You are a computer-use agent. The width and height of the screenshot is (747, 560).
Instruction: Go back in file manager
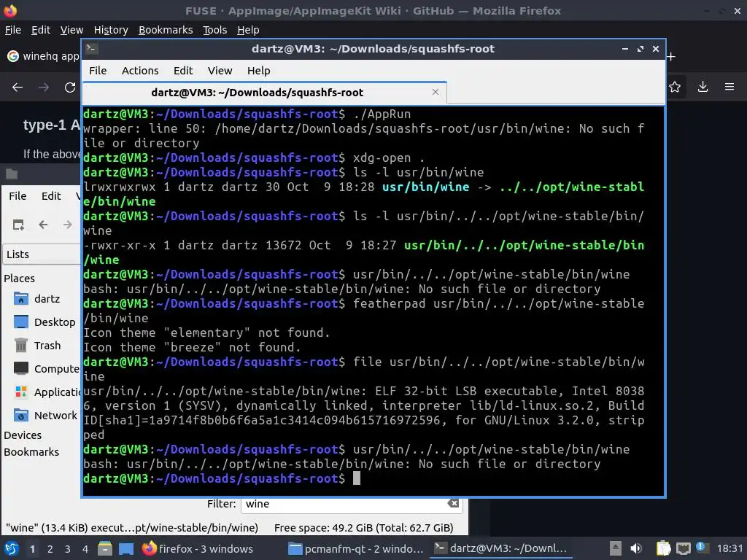(43, 225)
